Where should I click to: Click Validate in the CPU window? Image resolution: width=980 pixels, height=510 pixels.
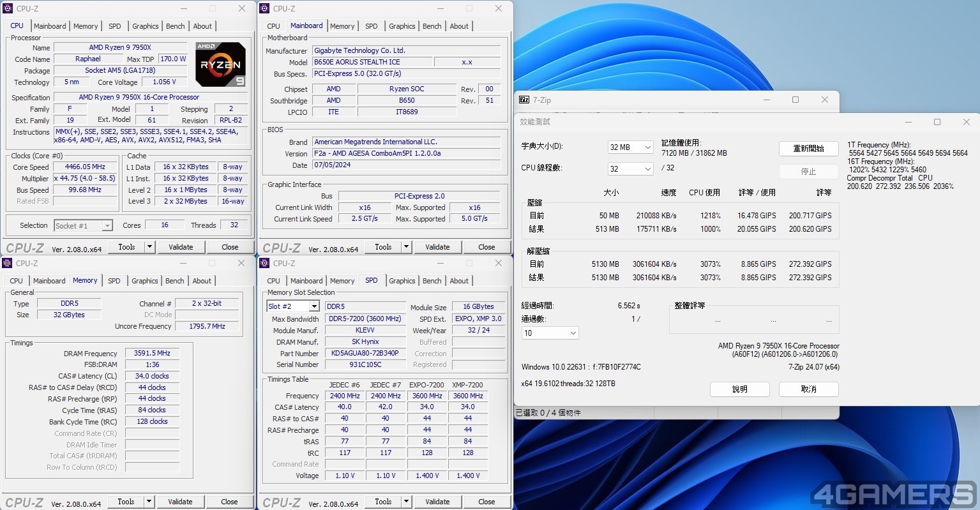(x=181, y=247)
